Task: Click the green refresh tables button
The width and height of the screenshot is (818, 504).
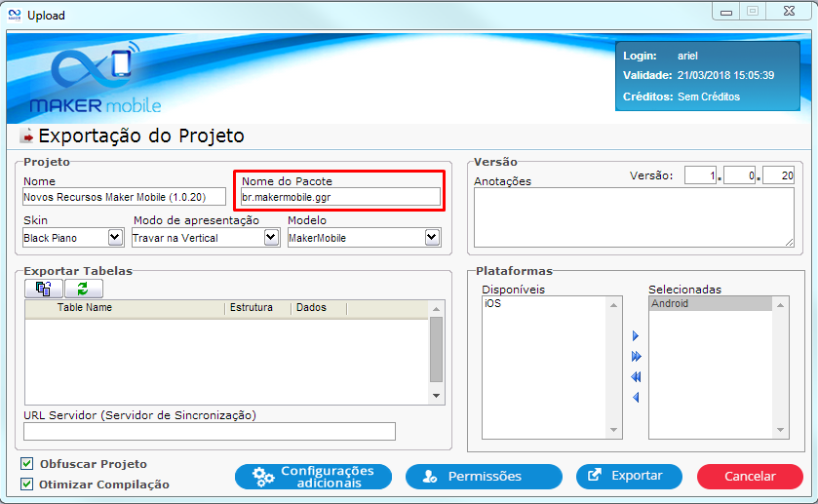Action: pyautogui.click(x=83, y=289)
